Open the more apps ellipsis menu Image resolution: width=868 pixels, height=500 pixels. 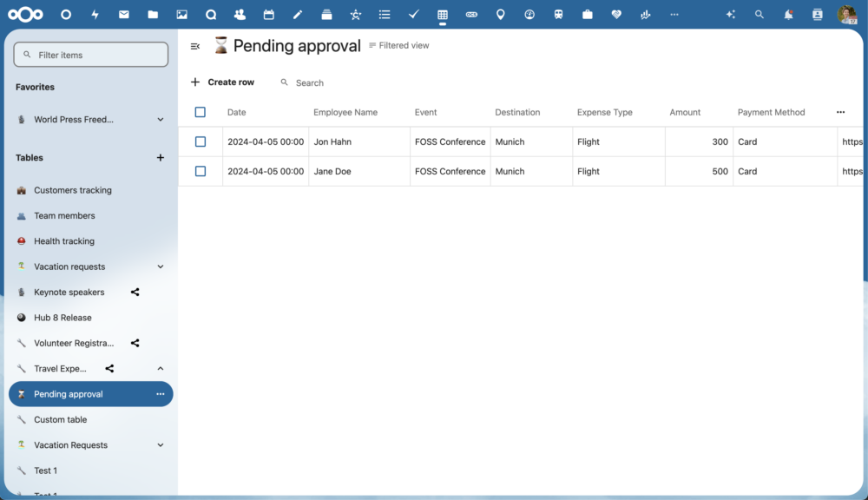tap(674, 14)
